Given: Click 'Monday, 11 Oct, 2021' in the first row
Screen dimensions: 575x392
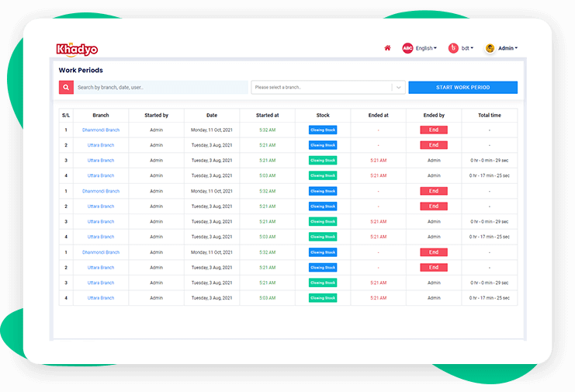Looking at the screenshot, I should coord(212,130).
